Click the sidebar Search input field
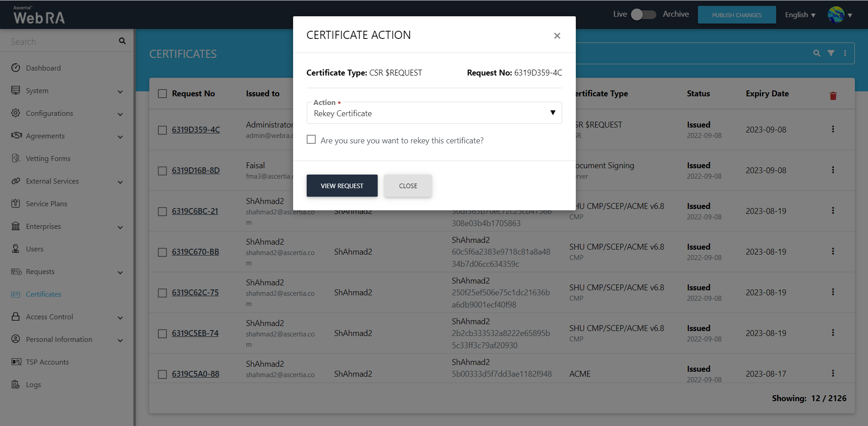 (61, 42)
